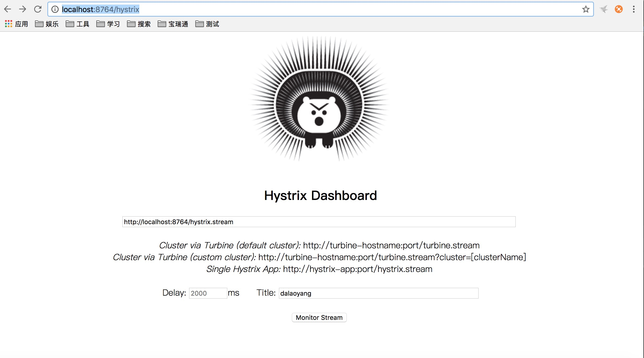Viewport: 644px width, 358px height.
Task: Open the 娱乐 bookmark folder
Action: [47, 24]
